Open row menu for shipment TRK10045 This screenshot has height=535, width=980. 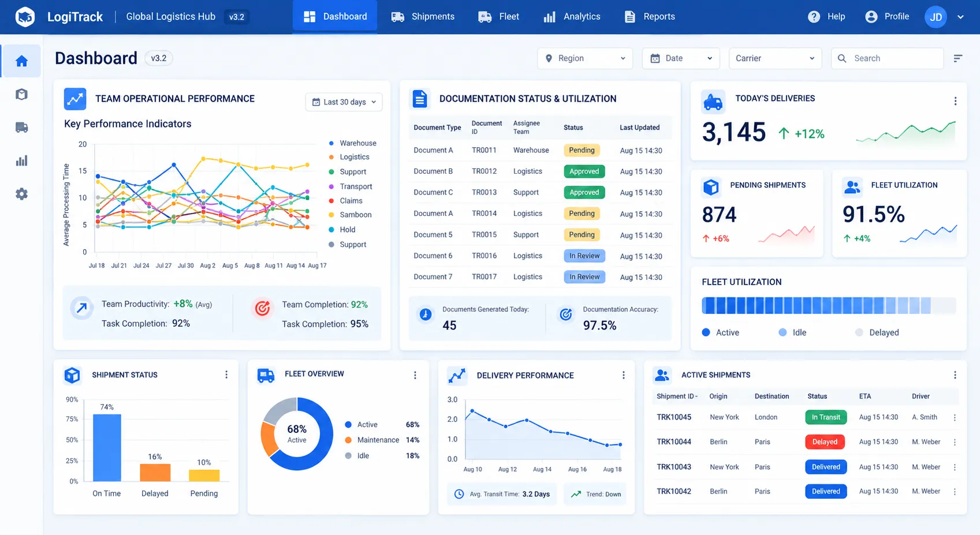[x=955, y=417]
